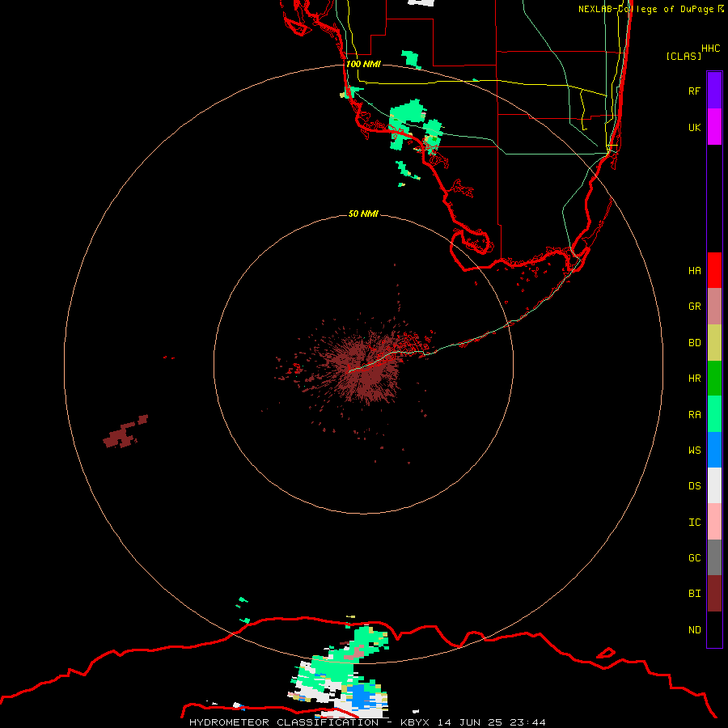Click the 'WS' legend label
Viewport: 728px width, 728px height.
click(694, 451)
